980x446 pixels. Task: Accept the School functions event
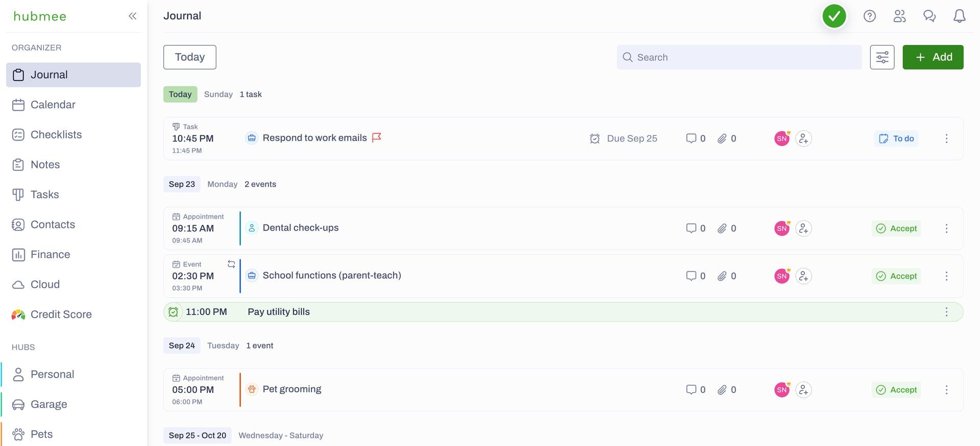point(896,276)
